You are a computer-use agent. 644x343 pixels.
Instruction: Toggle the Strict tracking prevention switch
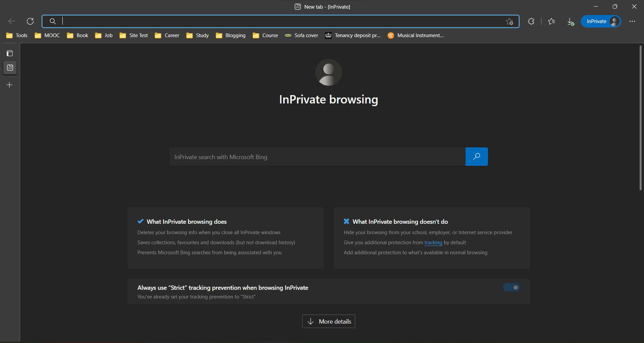point(512,288)
